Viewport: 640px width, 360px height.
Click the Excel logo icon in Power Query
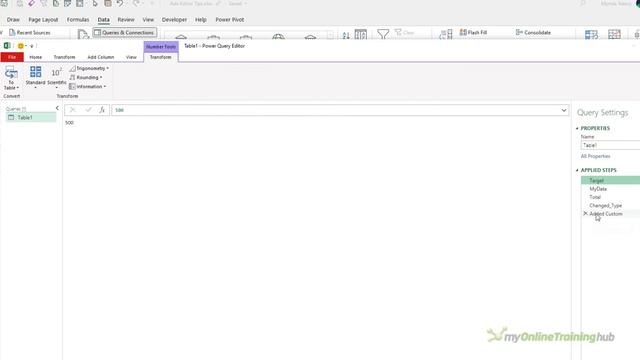click(7, 46)
